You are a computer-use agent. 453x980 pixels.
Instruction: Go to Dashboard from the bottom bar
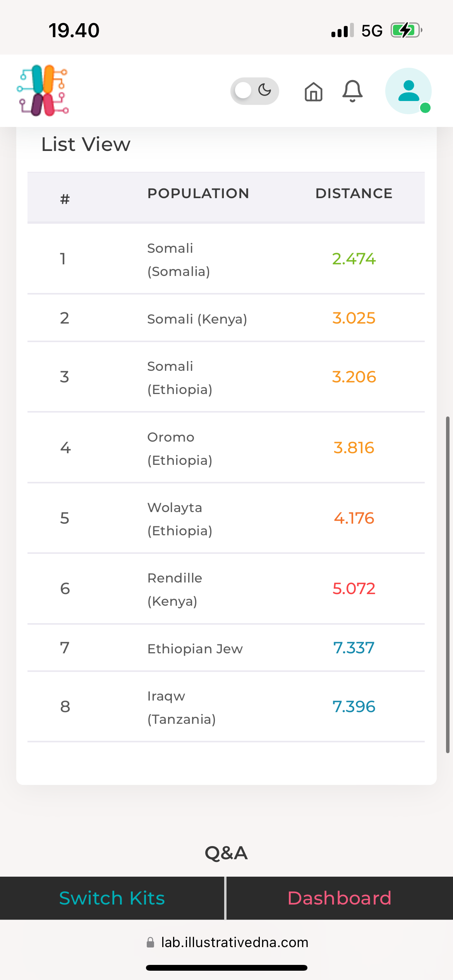pyautogui.click(x=339, y=898)
